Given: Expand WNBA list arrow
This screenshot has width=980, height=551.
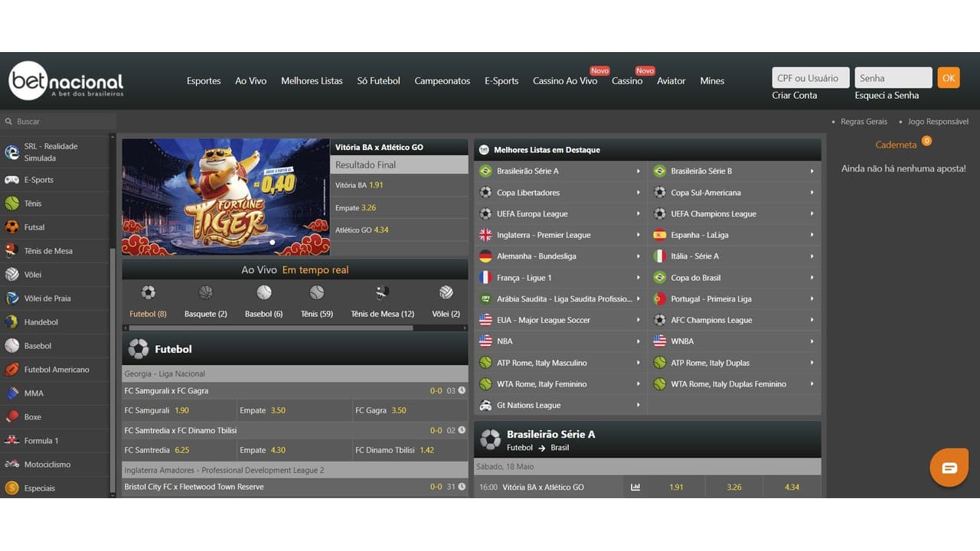Looking at the screenshot, I should pyautogui.click(x=812, y=341).
